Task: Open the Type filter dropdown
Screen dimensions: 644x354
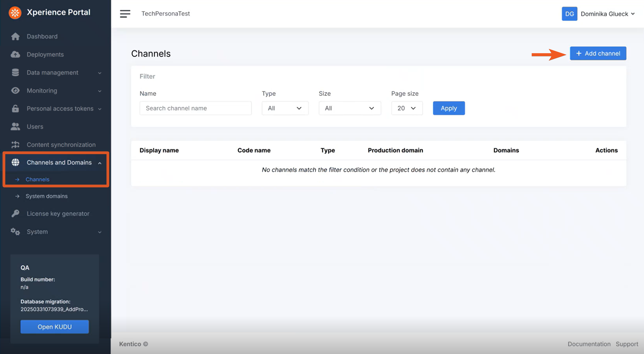Action: tap(285, 108)
